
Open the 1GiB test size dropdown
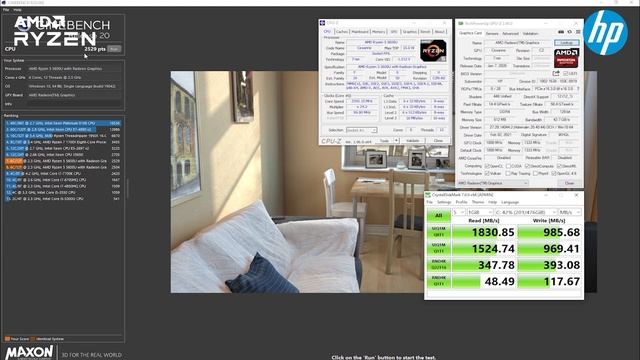(480, 212)
